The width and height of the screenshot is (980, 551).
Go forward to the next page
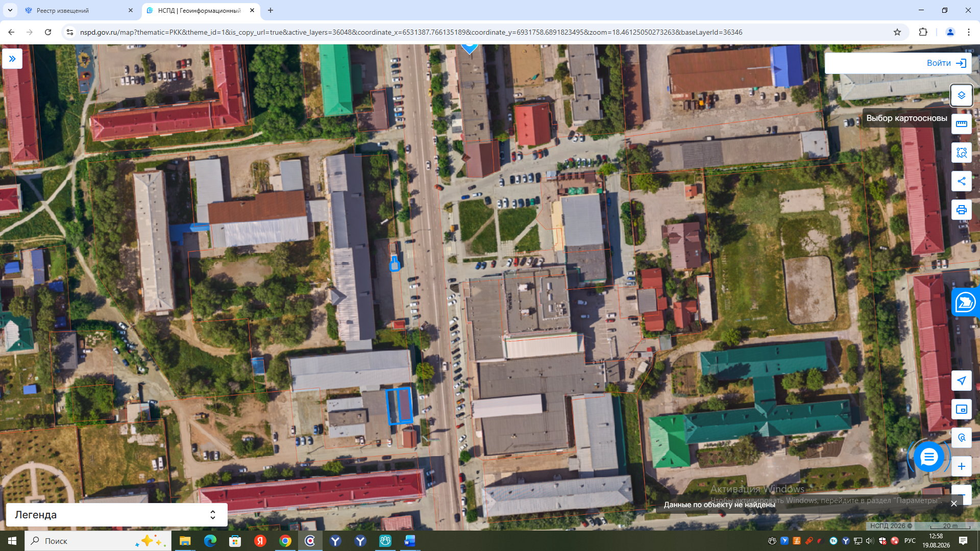pos(30,32)
